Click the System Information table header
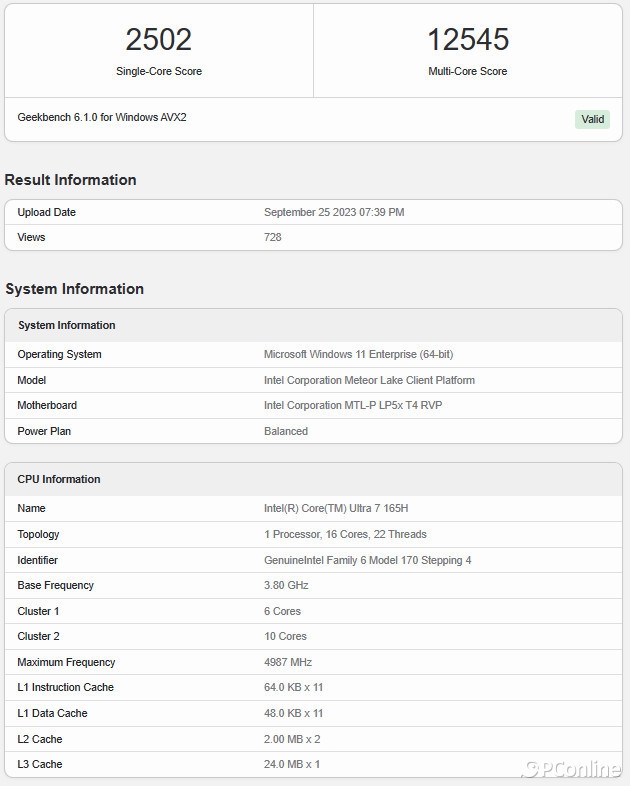 [67, 325]
